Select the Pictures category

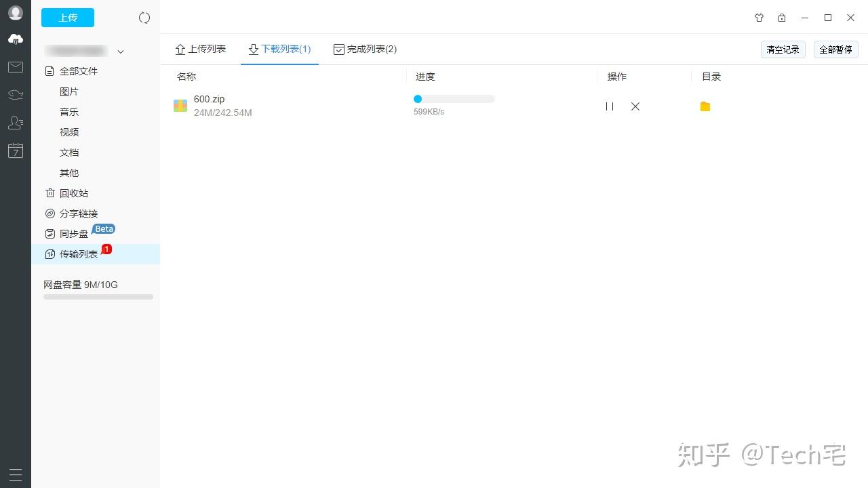(69, 91)
